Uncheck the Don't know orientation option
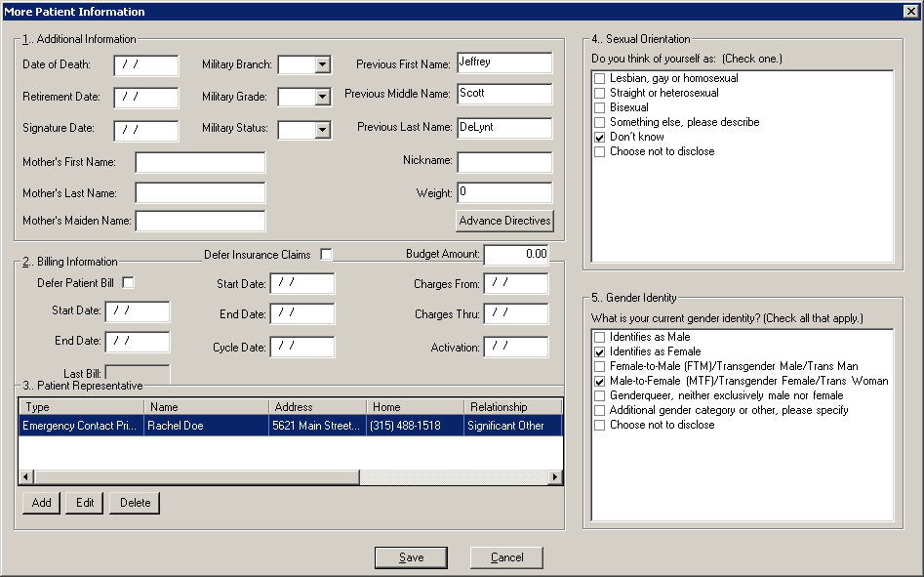 coord(599,138)
